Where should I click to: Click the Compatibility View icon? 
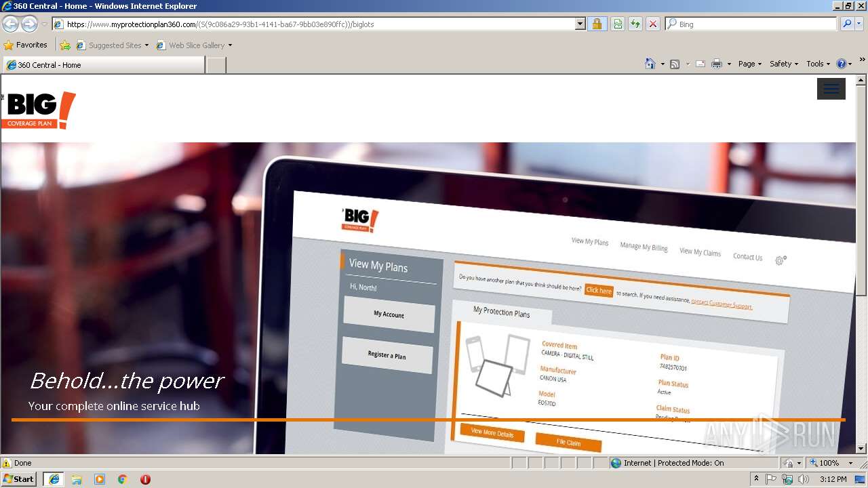point(618,24)
